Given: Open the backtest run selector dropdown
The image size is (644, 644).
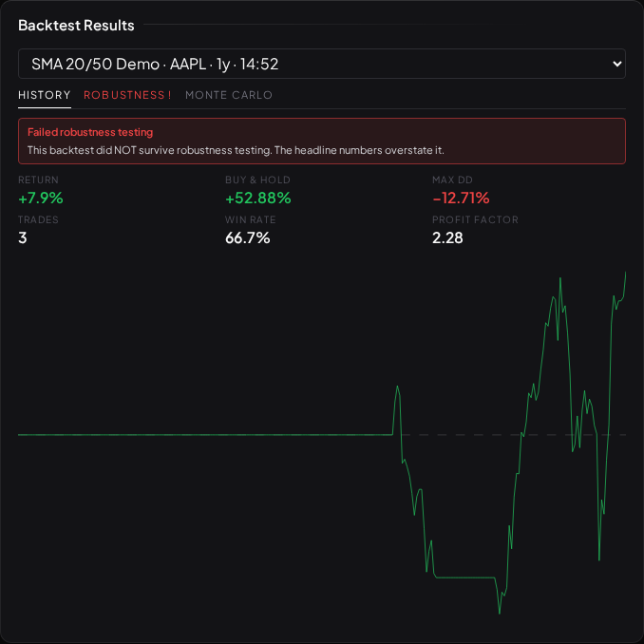Looking at the screenshot, I should [322, 64].
